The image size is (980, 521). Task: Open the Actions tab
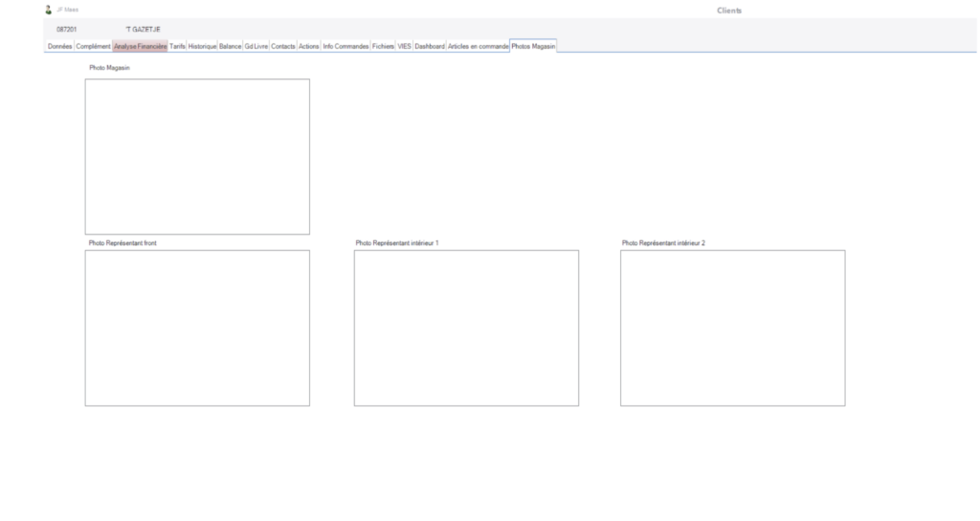click(308, 46)
